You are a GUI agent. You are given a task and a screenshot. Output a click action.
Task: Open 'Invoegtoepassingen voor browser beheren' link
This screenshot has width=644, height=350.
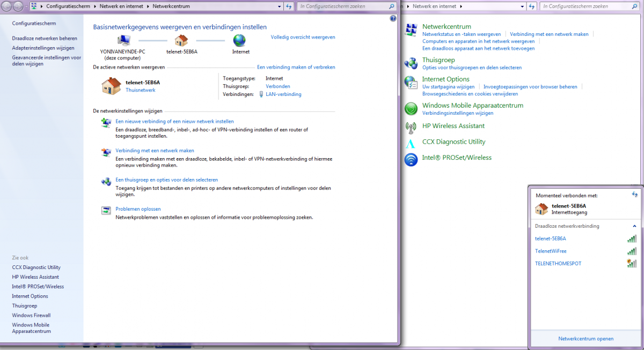click(x=530, y=86)
